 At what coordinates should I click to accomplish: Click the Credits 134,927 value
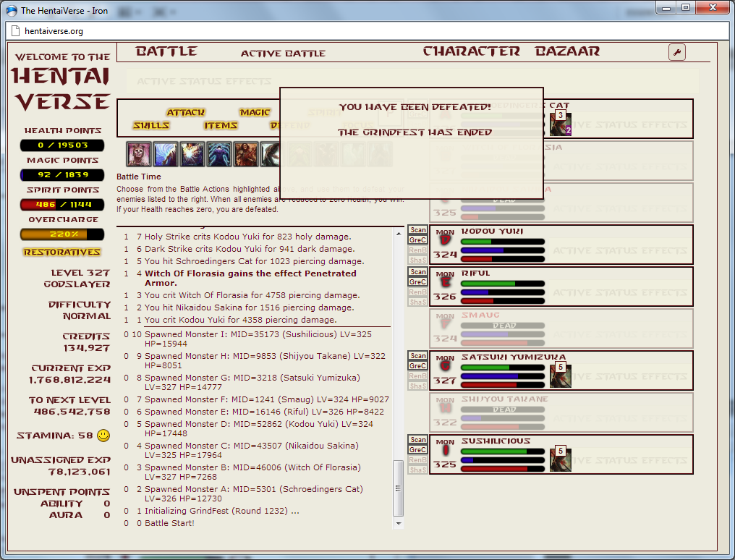[x=87, y=348]
